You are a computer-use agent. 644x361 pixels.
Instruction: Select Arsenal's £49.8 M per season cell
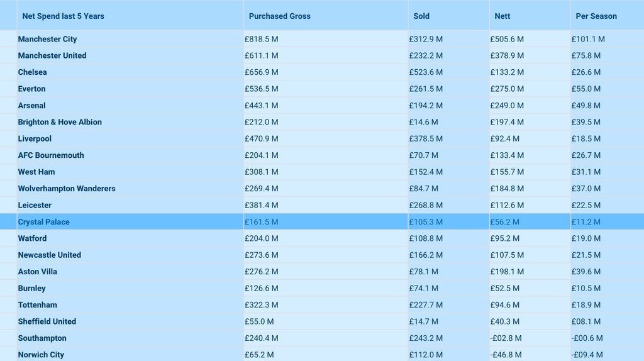coord(586,106)
